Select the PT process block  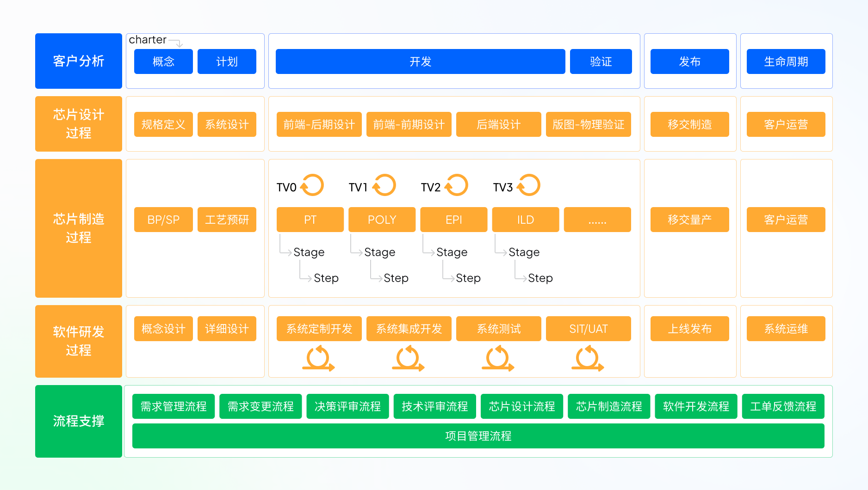(x=310, y=220)
